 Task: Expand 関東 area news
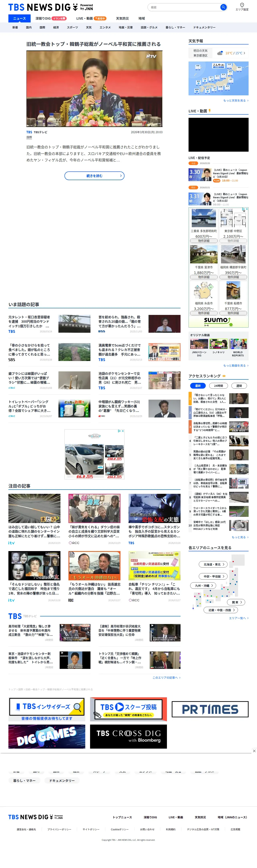pos(236,602)
